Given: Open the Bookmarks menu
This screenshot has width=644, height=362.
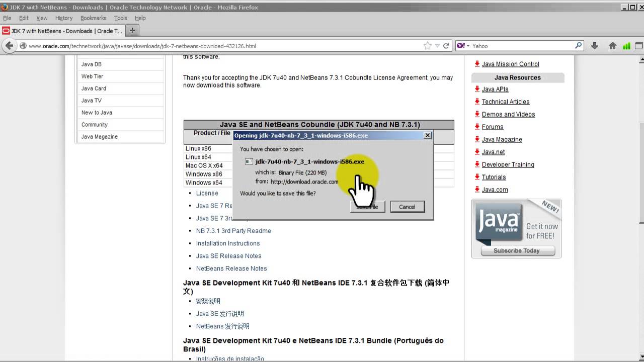Looking at the screenshot, I should [x=94, y=18].
